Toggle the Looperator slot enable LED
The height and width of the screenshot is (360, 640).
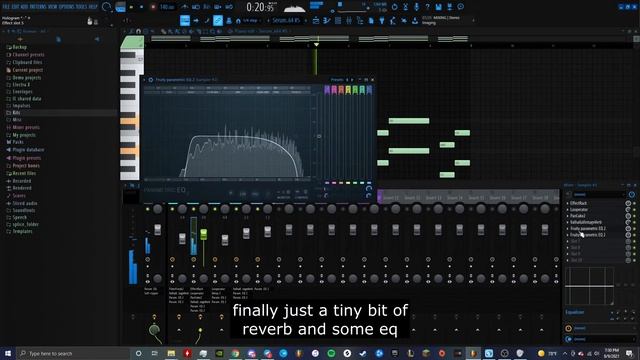pyautogui.click(x=634, y=209)
